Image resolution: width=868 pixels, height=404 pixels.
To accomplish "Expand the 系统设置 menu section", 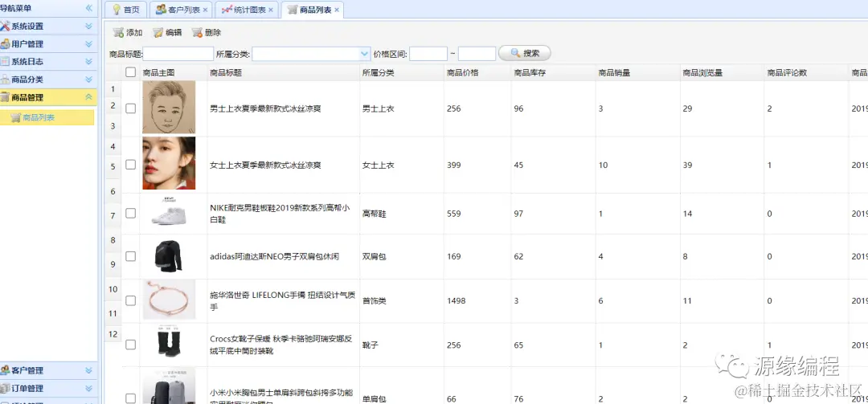I will pyautogui.click(x=88, y=26).
